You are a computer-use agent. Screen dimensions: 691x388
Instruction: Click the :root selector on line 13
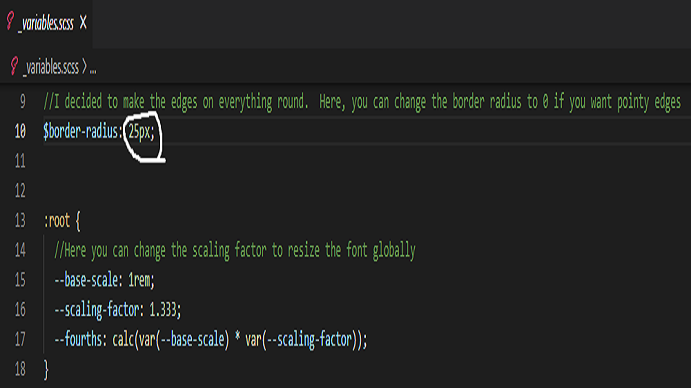click(57, 220)
